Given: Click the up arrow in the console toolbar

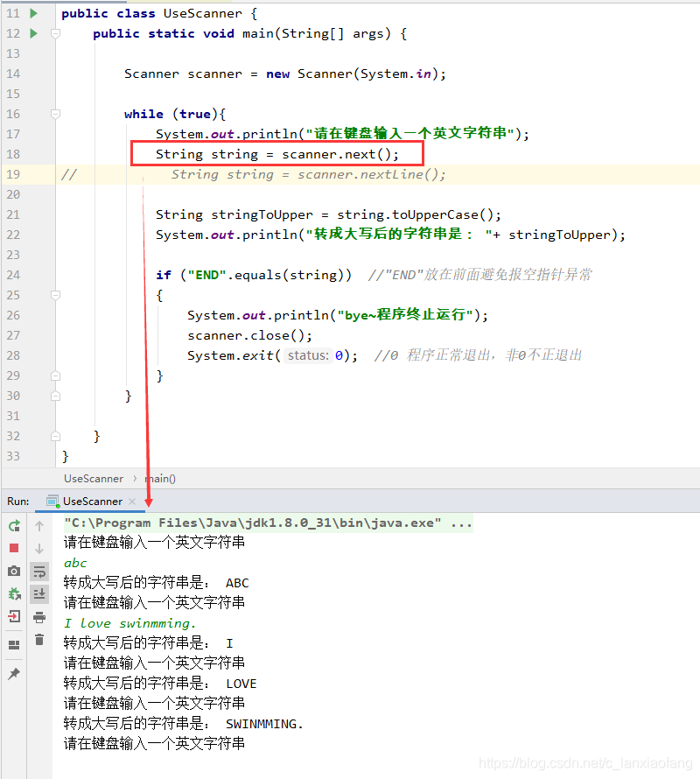Looking at the screenshot, I should pos(39,526).
